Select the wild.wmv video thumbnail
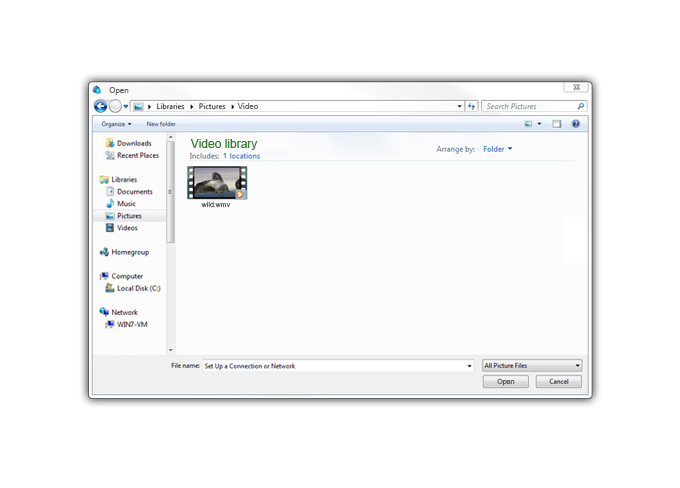The image size is (680, 488). [x=217, y=183]
